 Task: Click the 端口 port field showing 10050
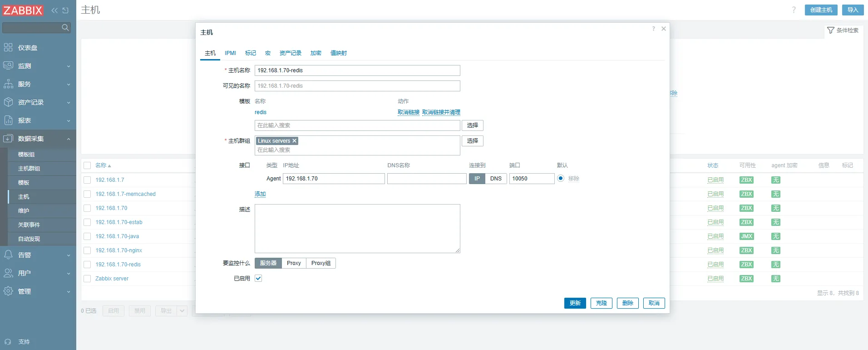(x=532, y=179)
